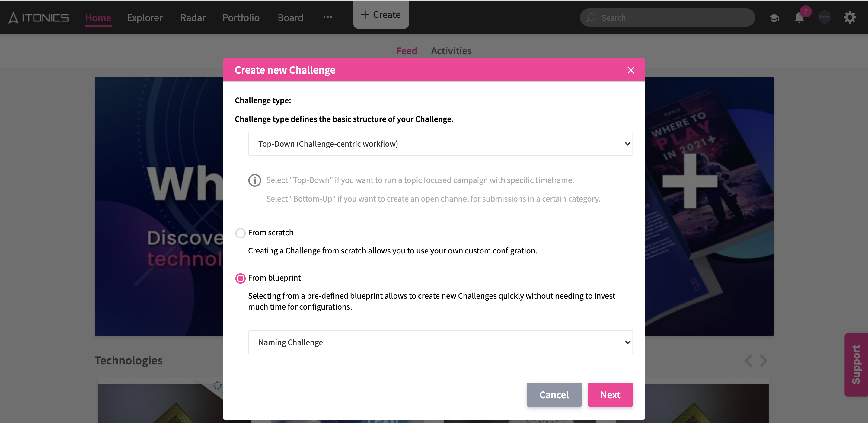Open the settings gear icon

tap(850, 17)
